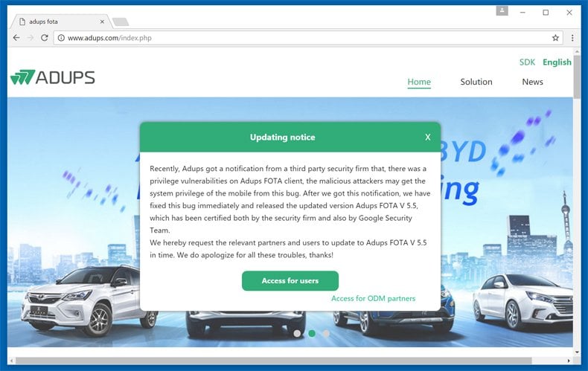Select the adups fota tab

pyautogui.click(x=60, y=22)
